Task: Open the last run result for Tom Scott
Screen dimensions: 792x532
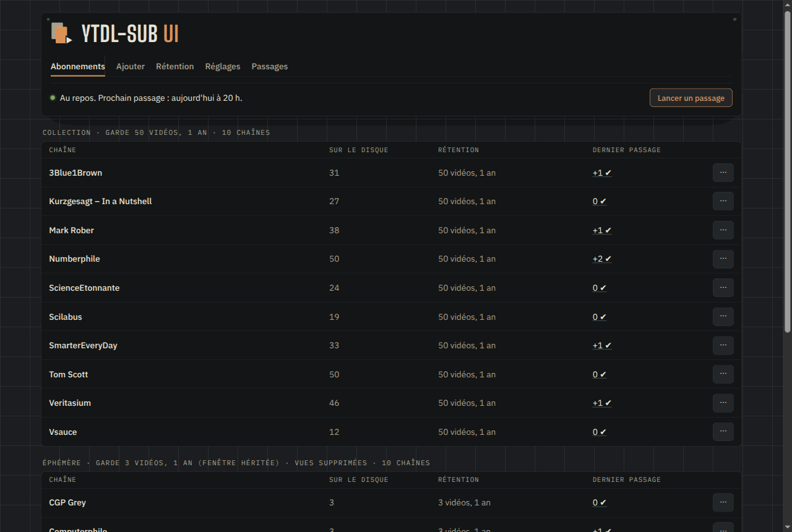Action: click(600, 374)
